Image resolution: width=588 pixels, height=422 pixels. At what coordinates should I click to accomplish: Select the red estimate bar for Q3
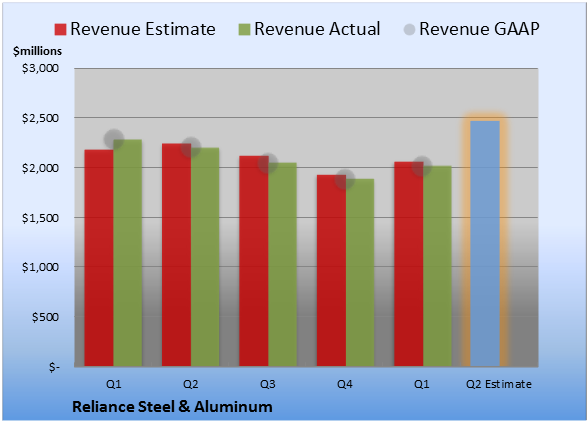pyautogui.click(x=254, y=261)
